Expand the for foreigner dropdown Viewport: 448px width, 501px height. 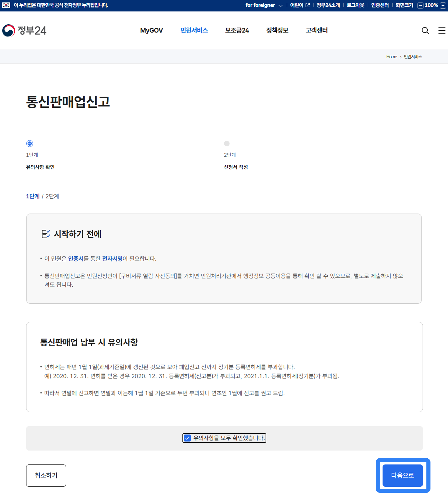tap(264, 5)
